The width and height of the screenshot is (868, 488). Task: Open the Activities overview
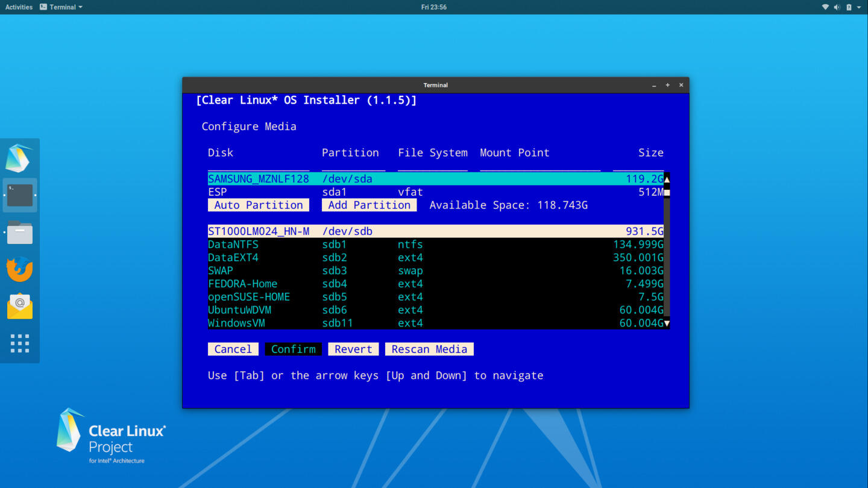click(x=19, y=7)
